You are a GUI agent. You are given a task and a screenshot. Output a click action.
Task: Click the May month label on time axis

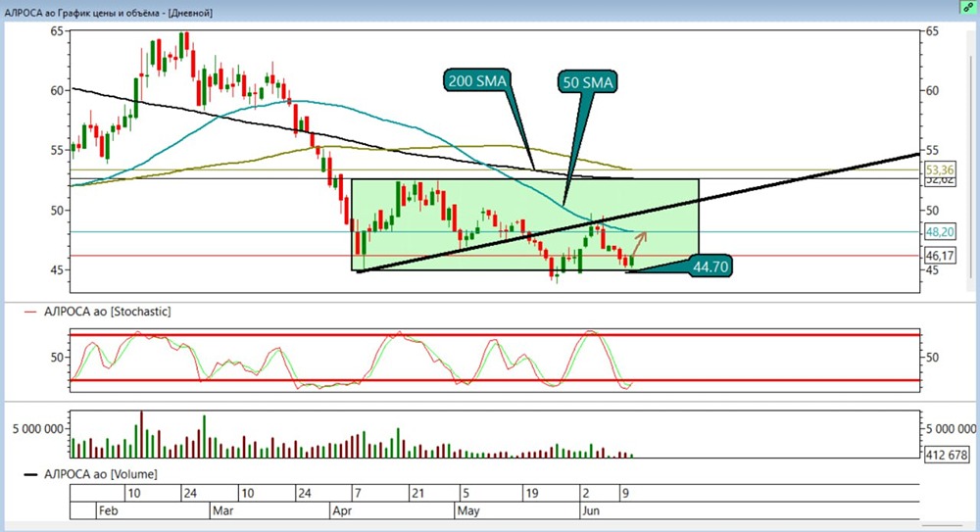click(x=468, y=510)
